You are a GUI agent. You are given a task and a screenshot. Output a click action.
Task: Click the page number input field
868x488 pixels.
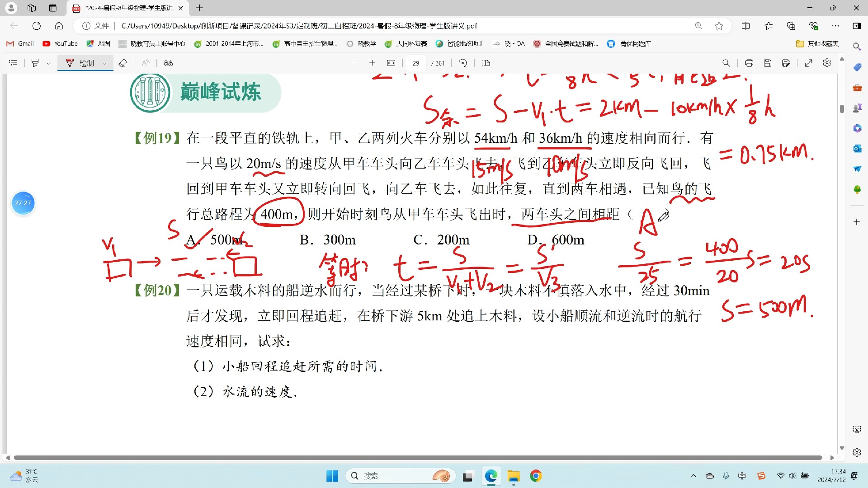tap(415, 63)
